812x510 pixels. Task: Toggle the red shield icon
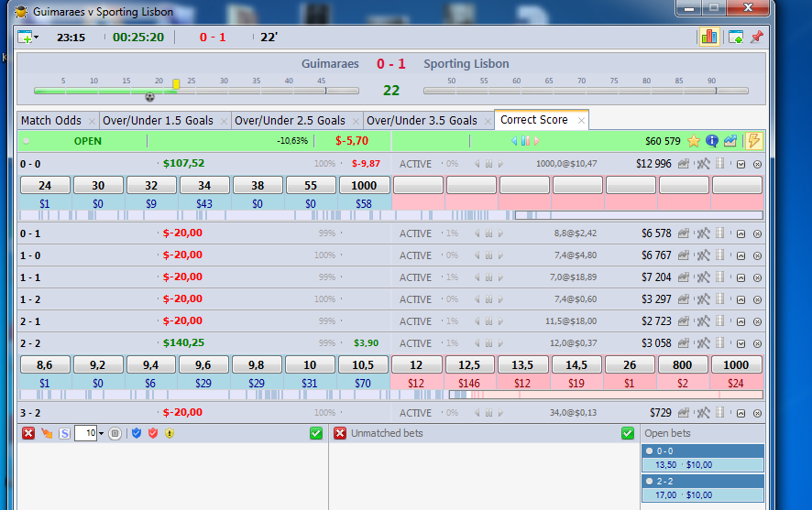[x=153, y=433]
